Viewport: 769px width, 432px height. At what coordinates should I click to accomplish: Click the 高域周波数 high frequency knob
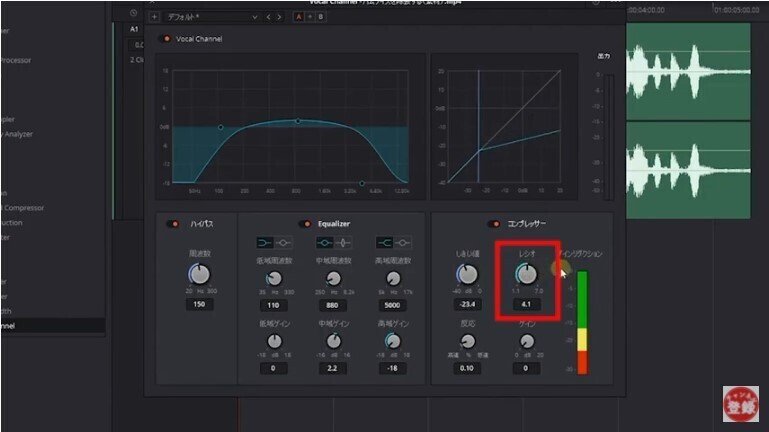coord(393,279)
